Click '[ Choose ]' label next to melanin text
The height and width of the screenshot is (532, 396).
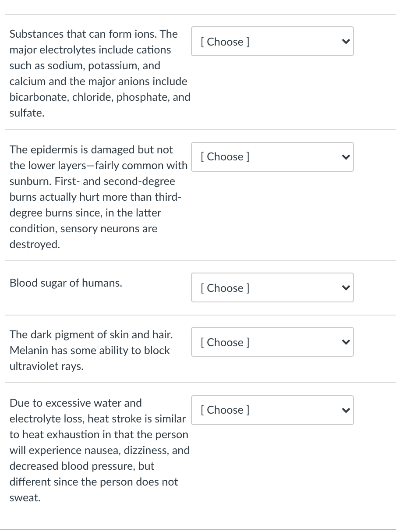pos(225,342)
